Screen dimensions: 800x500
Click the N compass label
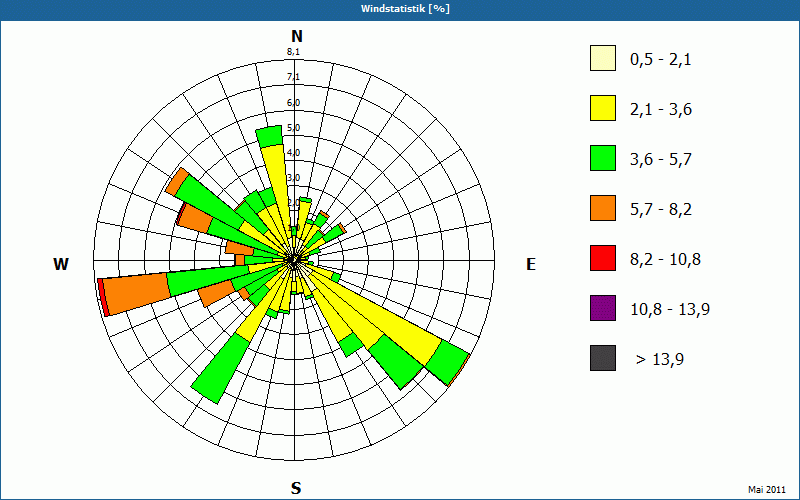tap(297, 36)
